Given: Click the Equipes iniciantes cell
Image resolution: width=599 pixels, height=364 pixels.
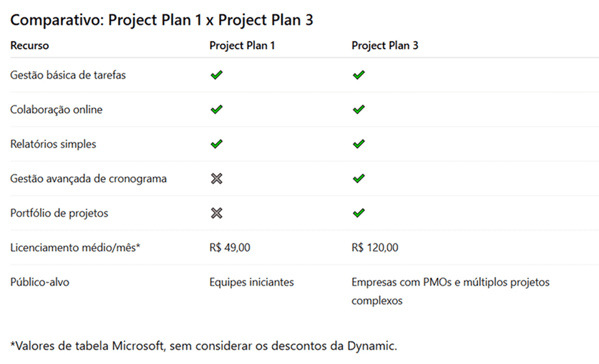Looking at the screenshot, I should tap(251, 282).
